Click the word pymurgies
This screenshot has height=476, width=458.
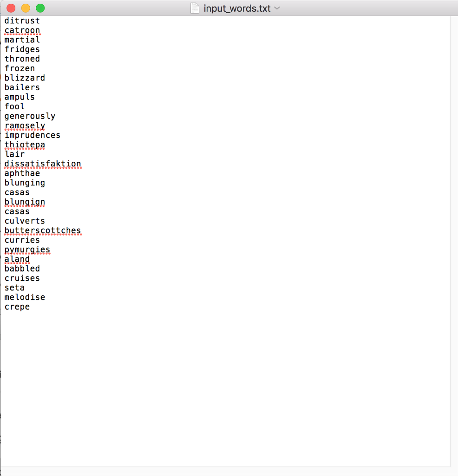(x=27, y=250)
